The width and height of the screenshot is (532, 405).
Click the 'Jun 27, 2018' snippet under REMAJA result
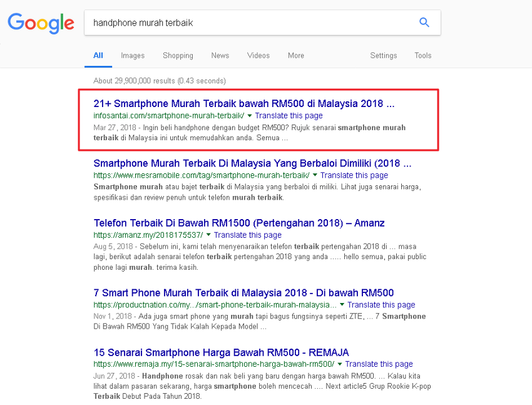point(262,386)
